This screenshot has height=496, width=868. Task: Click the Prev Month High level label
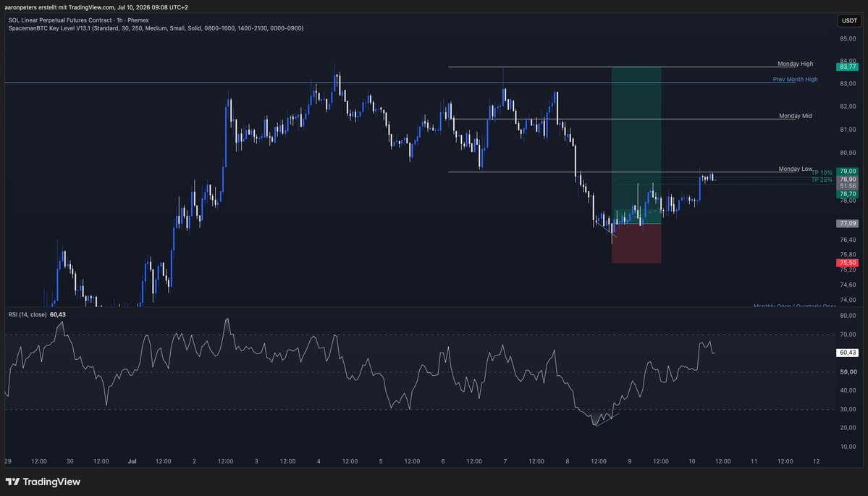[x=795, y=79]
